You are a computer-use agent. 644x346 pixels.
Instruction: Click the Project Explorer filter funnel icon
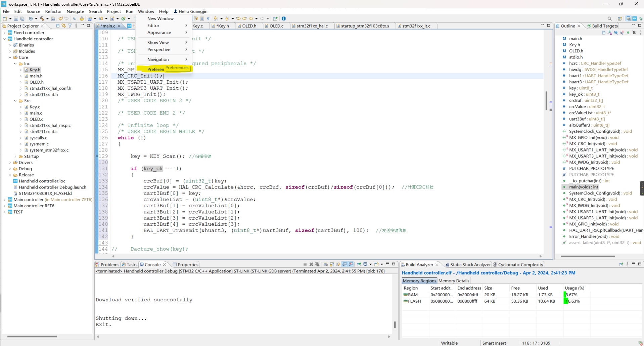coord(70,26)
